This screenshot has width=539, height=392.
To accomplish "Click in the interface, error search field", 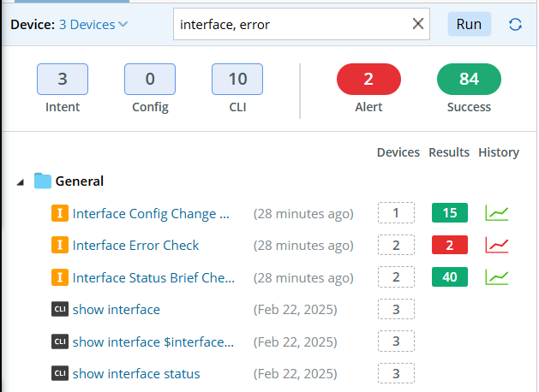I will tap(291, 25).
